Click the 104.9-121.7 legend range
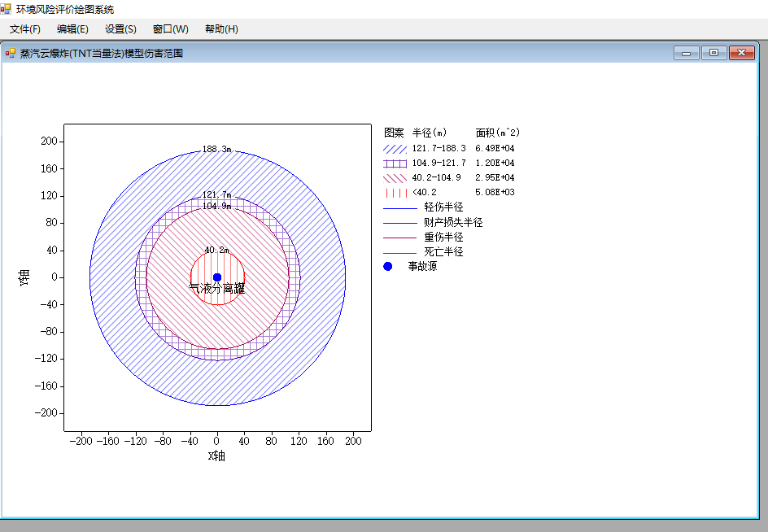Viewport: 768px width, 532px height. tap(439, 163)
